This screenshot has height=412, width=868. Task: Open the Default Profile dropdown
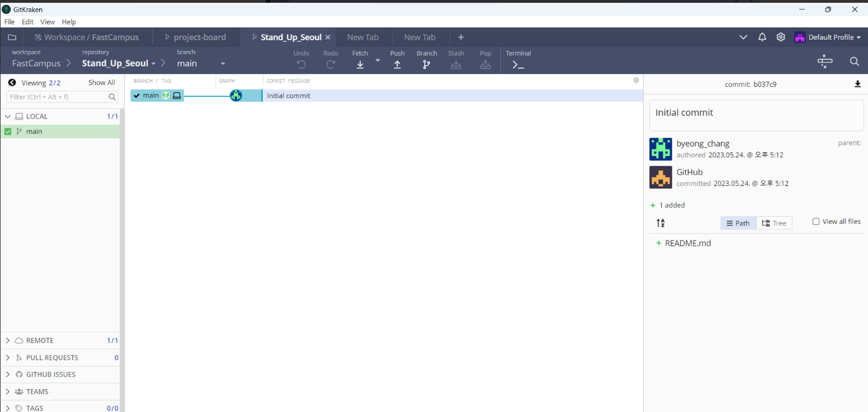click(x=858, y=38)
